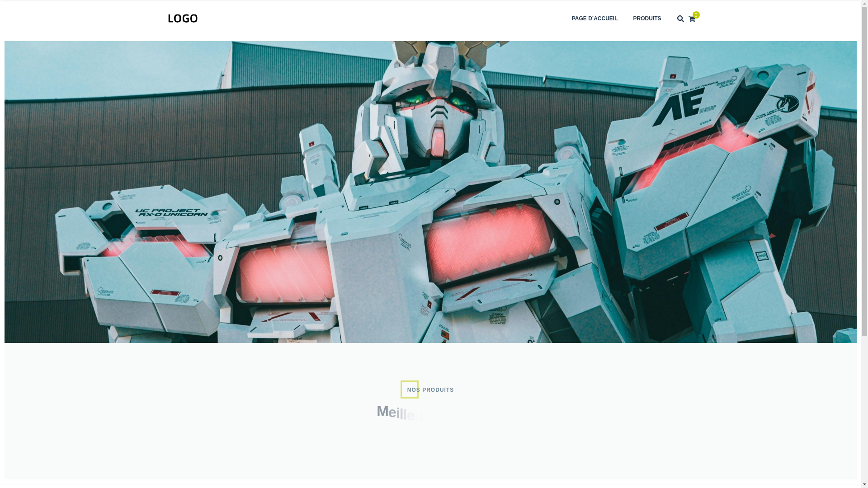The height and width of the screenshot is (488, 868).
Task: Click the NOS PRODUITS section label
Action: (x=430, y=390)
